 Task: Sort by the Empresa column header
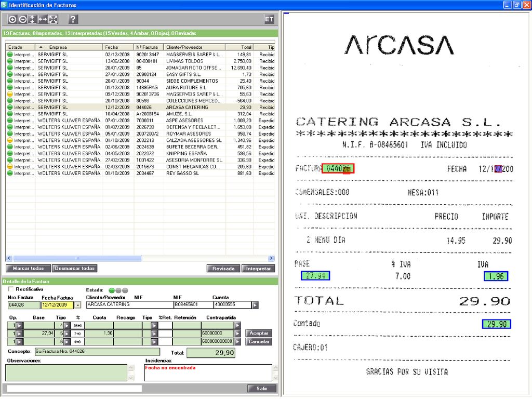(69, 47)
